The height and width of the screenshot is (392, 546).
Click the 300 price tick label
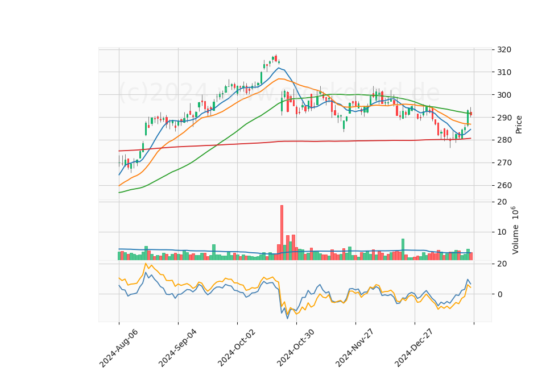tap(504, 95)
